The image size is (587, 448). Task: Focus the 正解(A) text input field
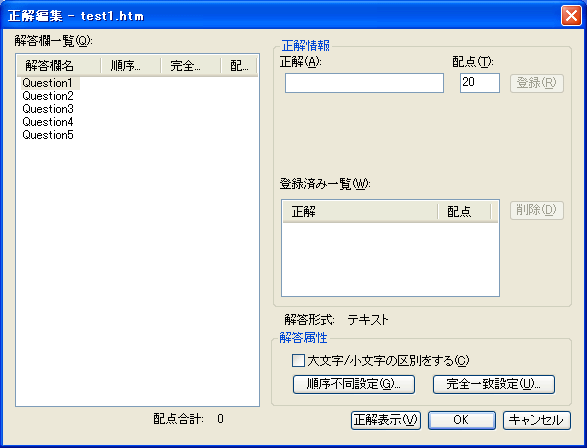tap(364, 83)
